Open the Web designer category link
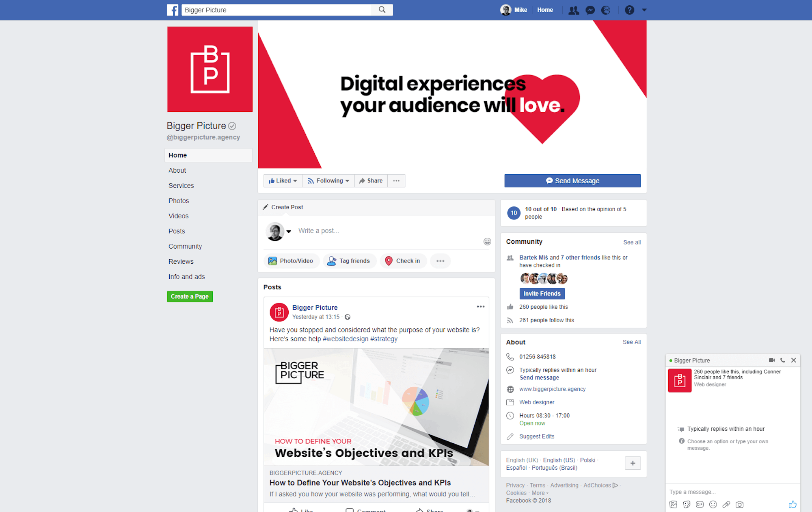 (537, 402)
